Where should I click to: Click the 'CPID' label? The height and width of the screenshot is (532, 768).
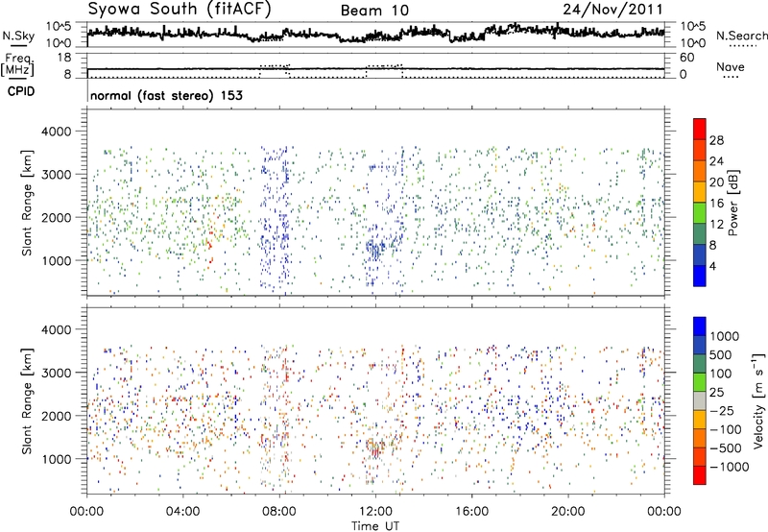tap(21, 91)
